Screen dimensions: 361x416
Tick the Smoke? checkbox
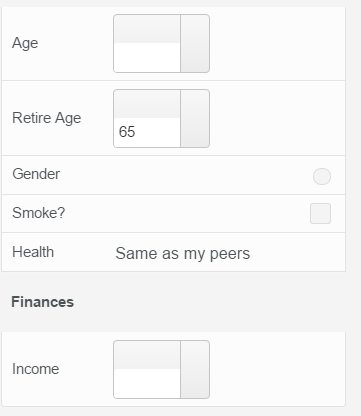320,213
